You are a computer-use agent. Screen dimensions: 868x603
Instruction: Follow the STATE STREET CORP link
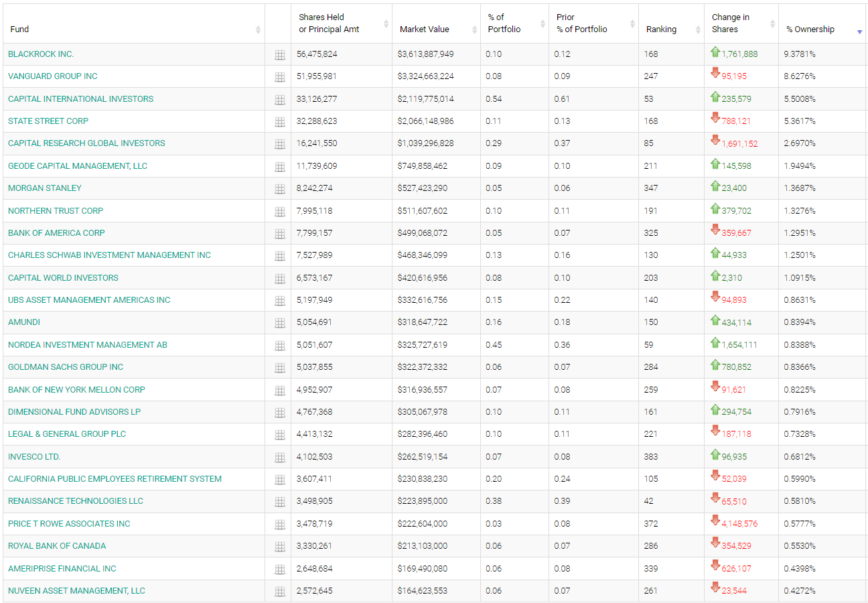point(48,121)
